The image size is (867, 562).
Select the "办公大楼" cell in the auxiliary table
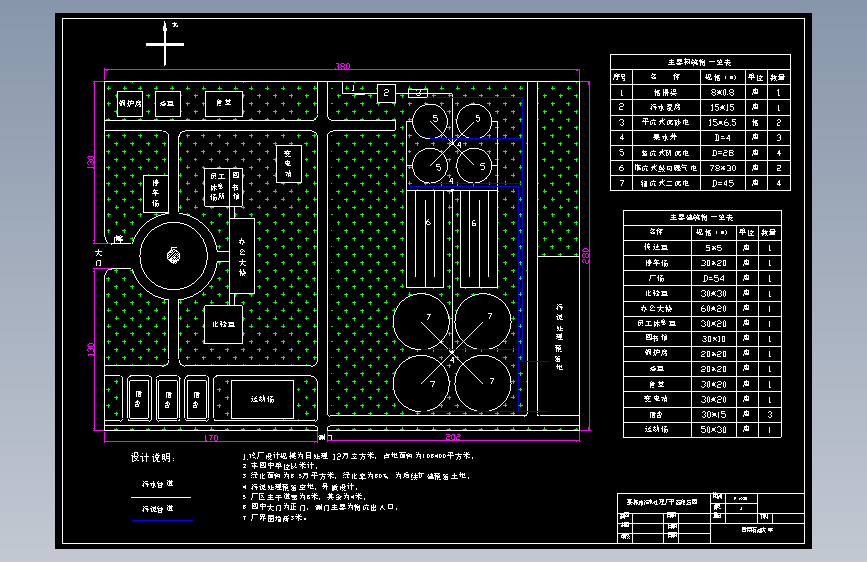[x=656, y=309]
